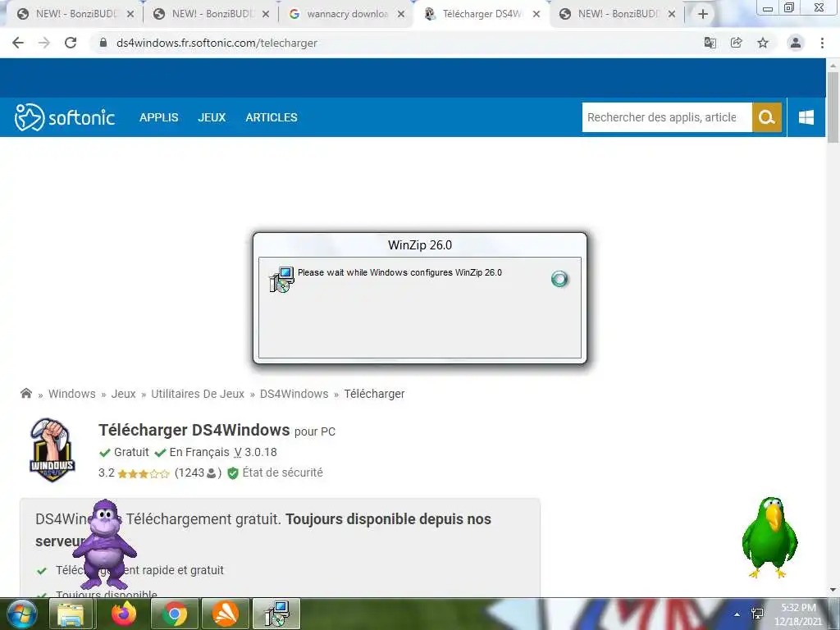Open the Windows Start button
Viewport: 840px width, 630px height.
point(22,614)
